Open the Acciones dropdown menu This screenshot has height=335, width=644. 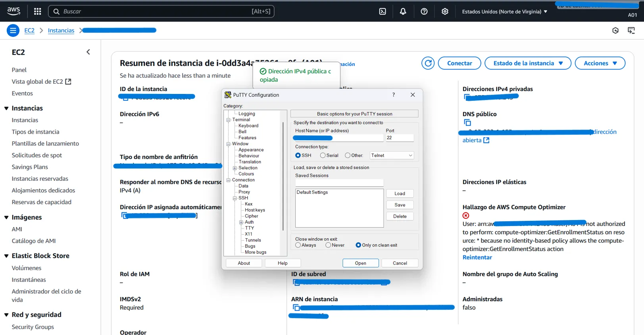click(600, 63)
